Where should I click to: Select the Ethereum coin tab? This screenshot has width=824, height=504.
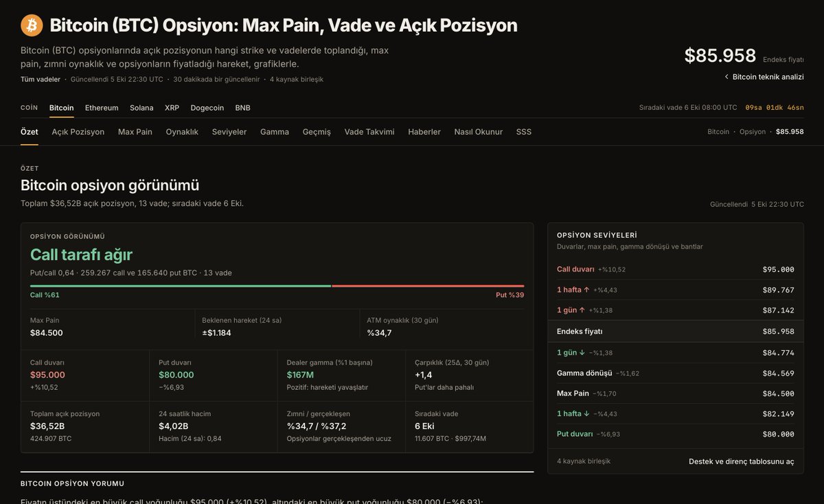click(102, 108)
